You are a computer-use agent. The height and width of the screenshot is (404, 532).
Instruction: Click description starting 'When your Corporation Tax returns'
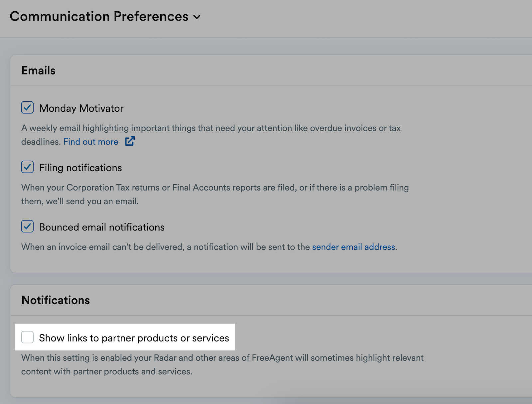[215, 194]
